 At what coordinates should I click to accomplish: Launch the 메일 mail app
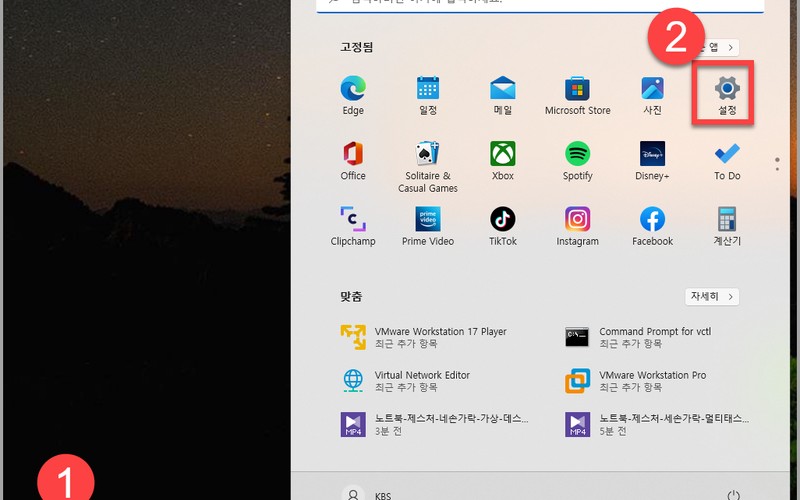point(503,96)
